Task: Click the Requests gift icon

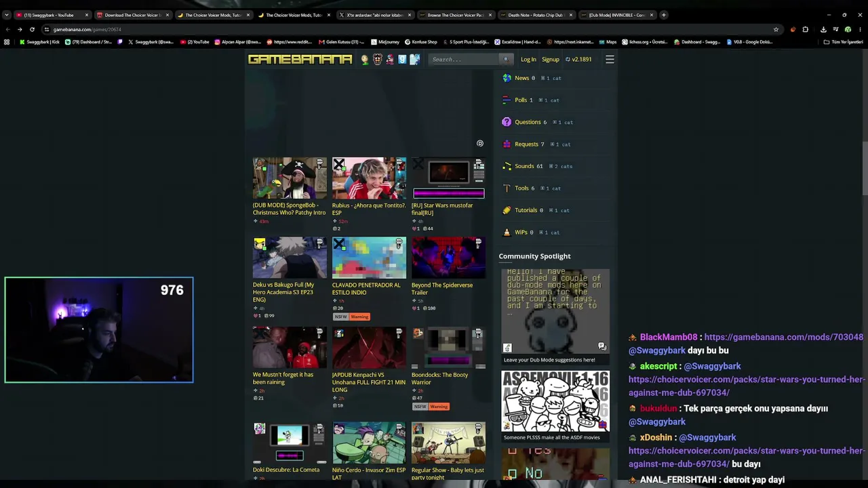Action: (x=507, y=144)
